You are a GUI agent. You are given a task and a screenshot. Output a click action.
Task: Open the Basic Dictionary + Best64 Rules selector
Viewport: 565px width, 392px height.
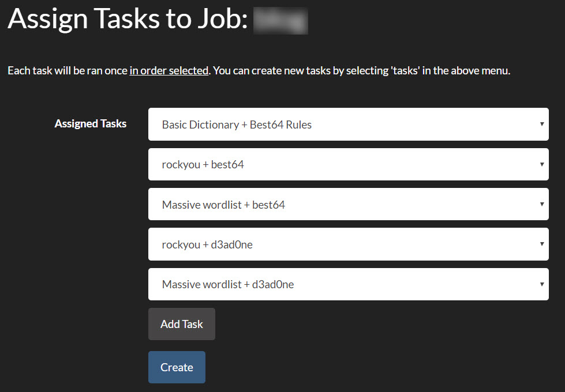tap(349, 124)
